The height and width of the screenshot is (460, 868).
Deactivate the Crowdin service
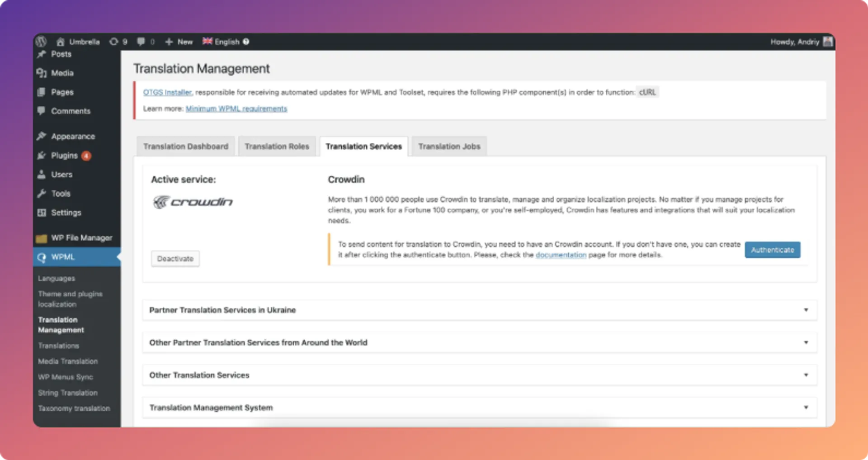point(175,259)
